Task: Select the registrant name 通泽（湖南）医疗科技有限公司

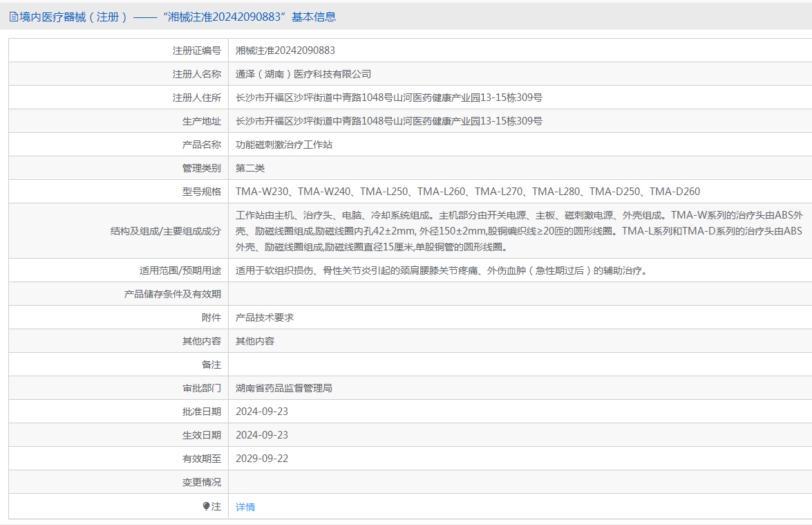Action: [x=303, y=74]
